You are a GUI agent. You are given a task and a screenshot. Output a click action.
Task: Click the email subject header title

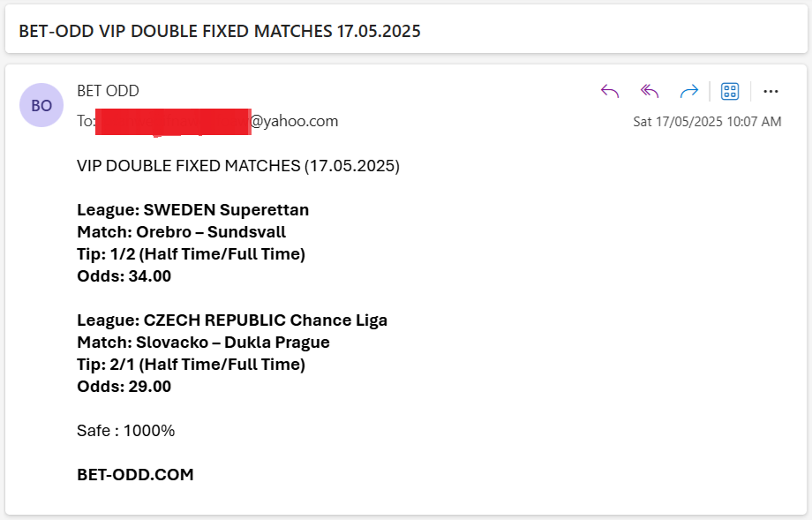pos(220,31)
